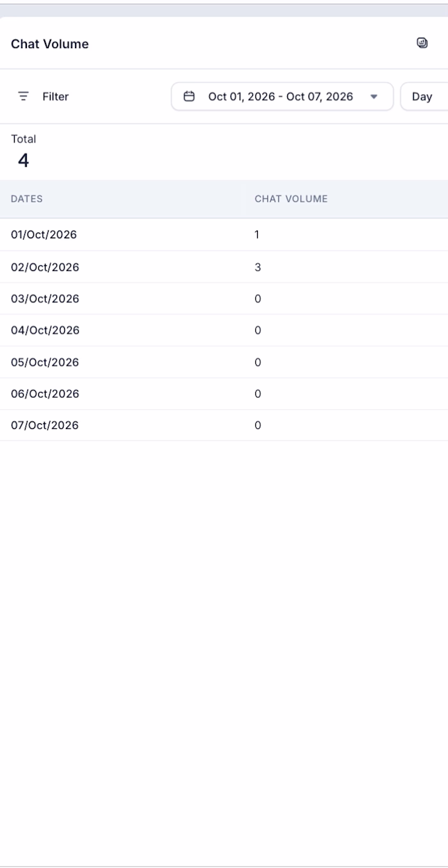The image size is (448, 868).
Task: Sort by the CHAT VOLUME column header
Action: point(291,199)
